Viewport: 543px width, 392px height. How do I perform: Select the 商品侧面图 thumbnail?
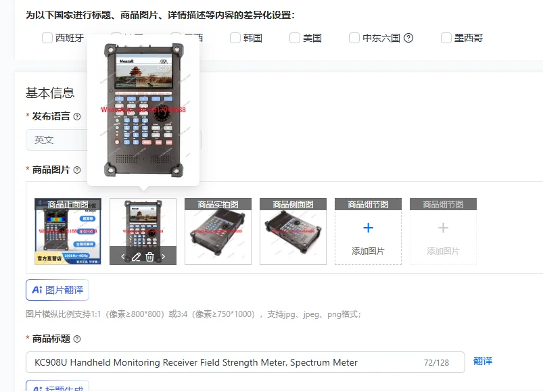tap(293, 231)
